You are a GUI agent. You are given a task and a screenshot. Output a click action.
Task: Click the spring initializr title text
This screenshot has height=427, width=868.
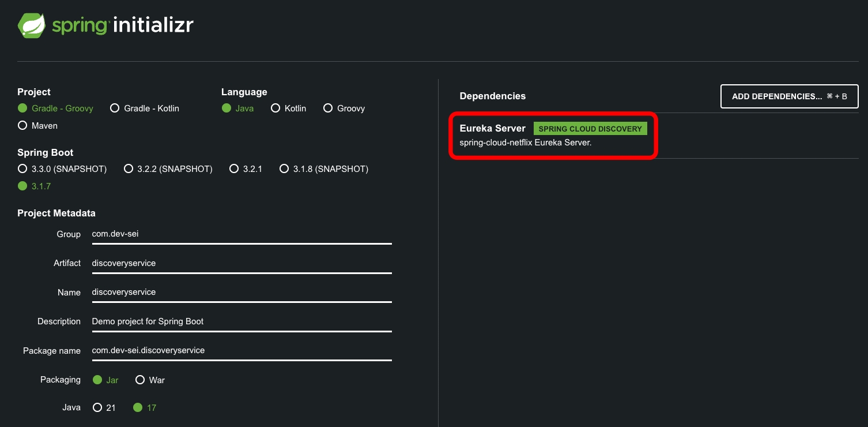123,25
